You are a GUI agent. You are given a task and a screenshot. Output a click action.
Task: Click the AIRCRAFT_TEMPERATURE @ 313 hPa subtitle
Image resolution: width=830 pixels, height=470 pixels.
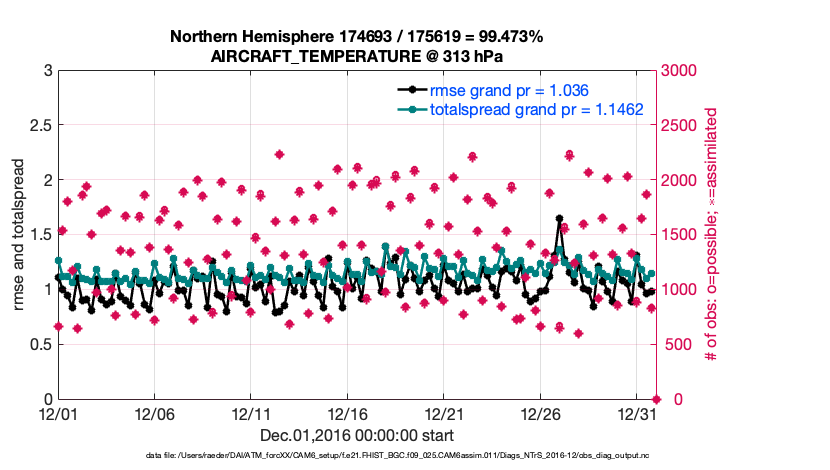[356, 56]
